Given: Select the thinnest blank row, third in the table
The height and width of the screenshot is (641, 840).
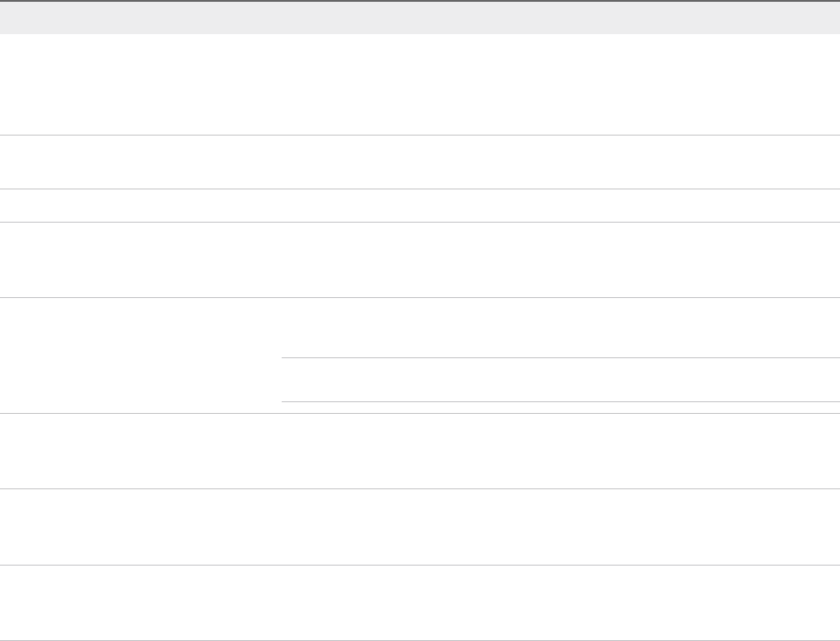Looking at the screenshot, I should [420, 206].
